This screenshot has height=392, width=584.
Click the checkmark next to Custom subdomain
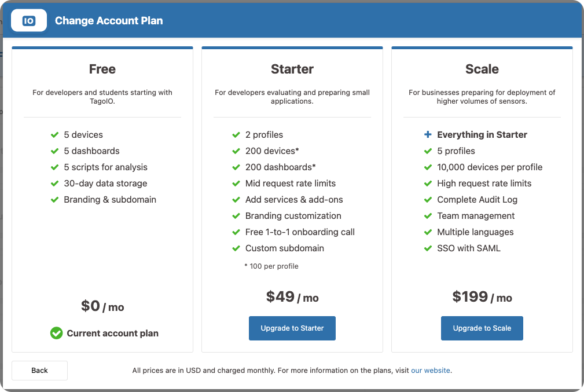(x=236, y=248)
